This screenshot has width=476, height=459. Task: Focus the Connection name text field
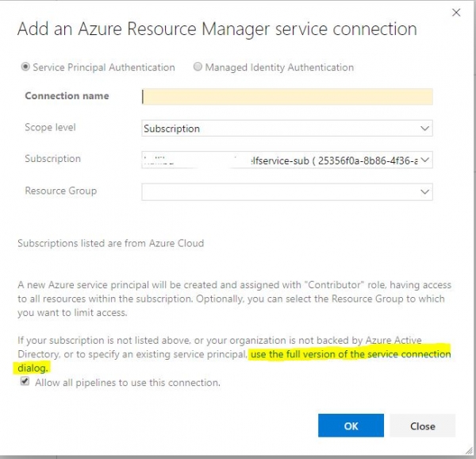click(287, 97)
